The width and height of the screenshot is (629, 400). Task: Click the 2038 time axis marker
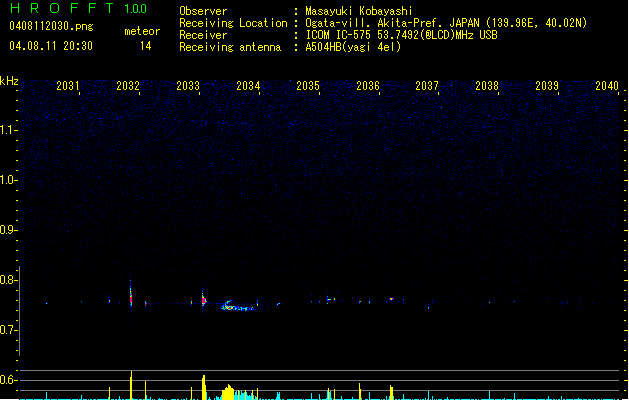(487, 86)
